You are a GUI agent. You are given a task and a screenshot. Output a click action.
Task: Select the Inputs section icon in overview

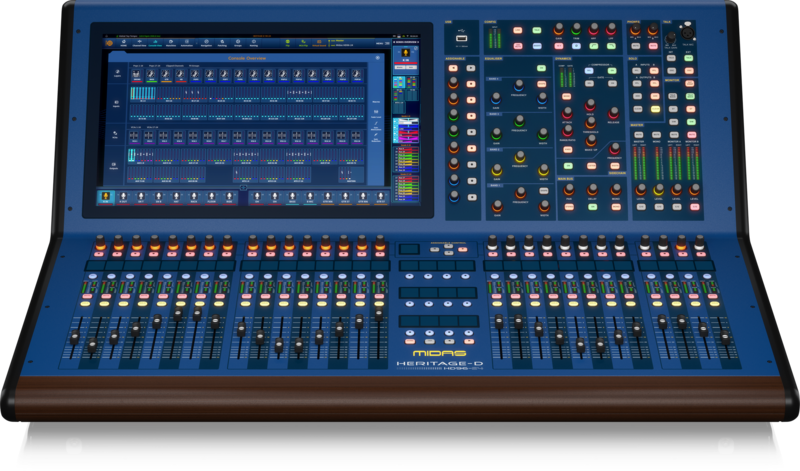[116, 104]
